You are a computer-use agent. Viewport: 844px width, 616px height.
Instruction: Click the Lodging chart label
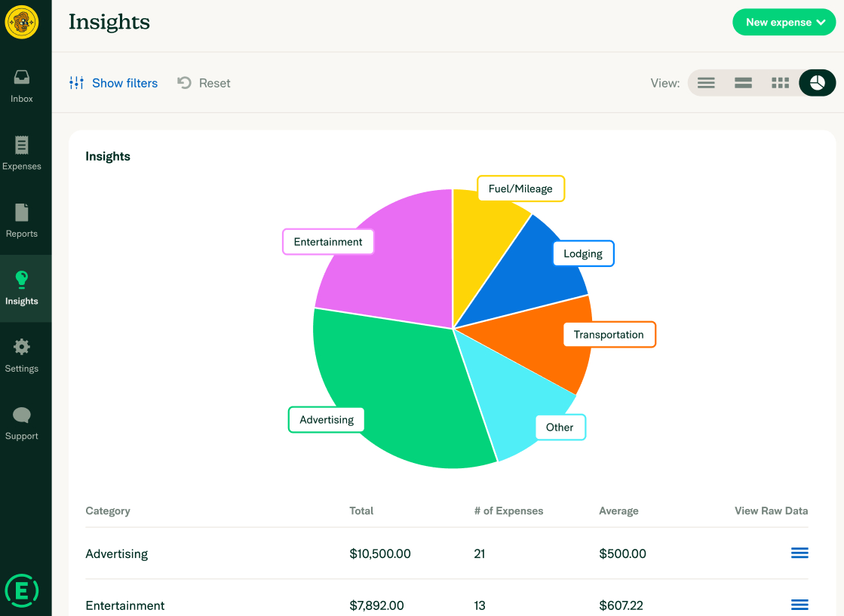(584, 253)
